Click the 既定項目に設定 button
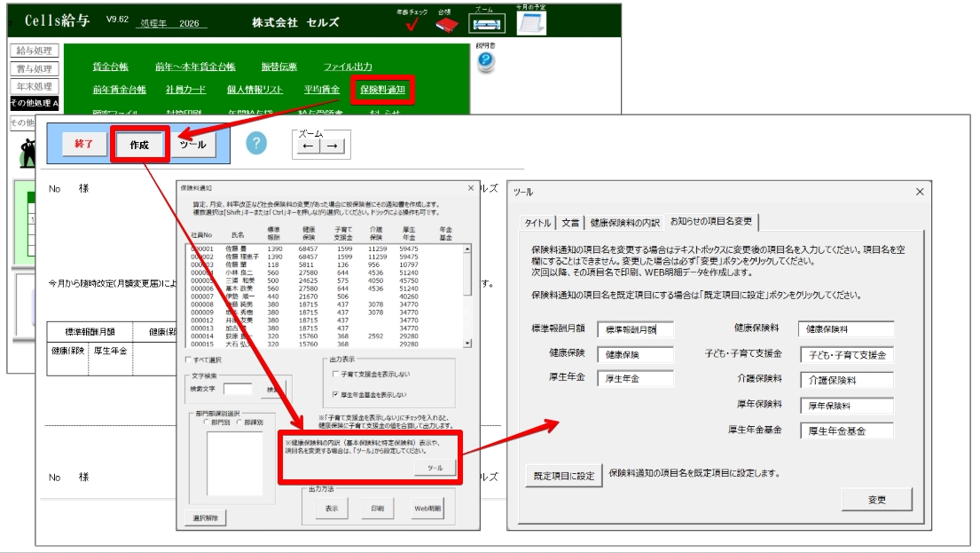The width and height of the screenshot is (980, 553). tap(564, 476)
